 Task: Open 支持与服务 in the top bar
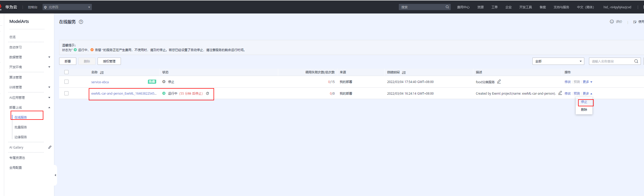pos(561,7)
